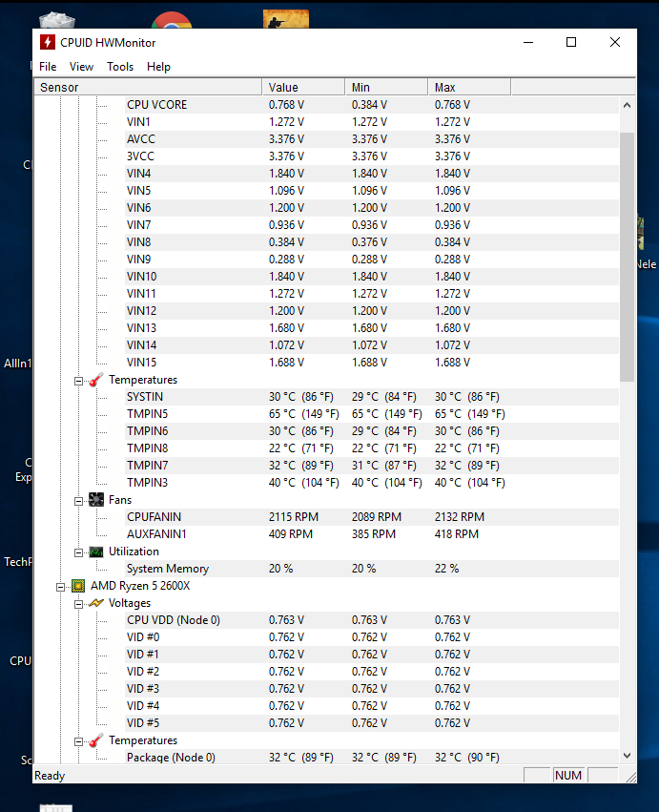
Task: Select the VID #3 row
Action: coord(372,688)
